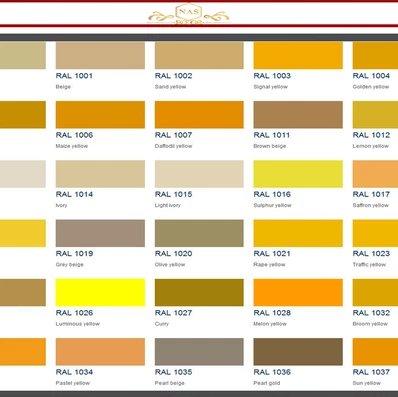Screen dimensions: 398x397
Task: Pick the RAL 1028 Melon yellow swatch
Action: click(x=298, y=293)
